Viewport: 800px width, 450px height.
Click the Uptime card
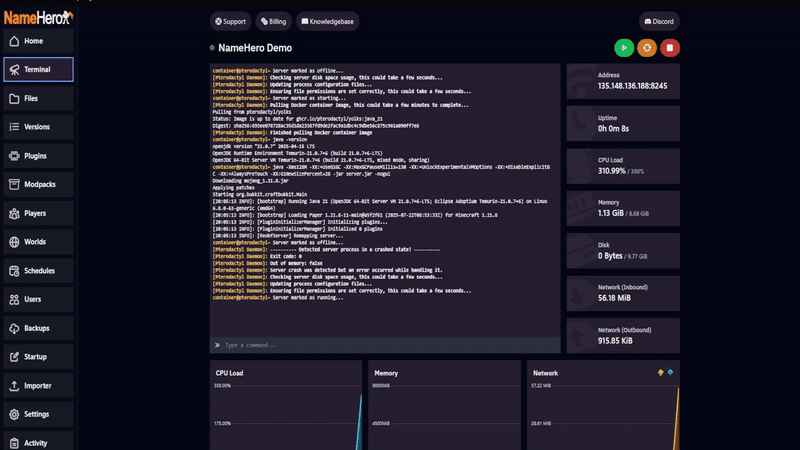[x=623, y=123]
